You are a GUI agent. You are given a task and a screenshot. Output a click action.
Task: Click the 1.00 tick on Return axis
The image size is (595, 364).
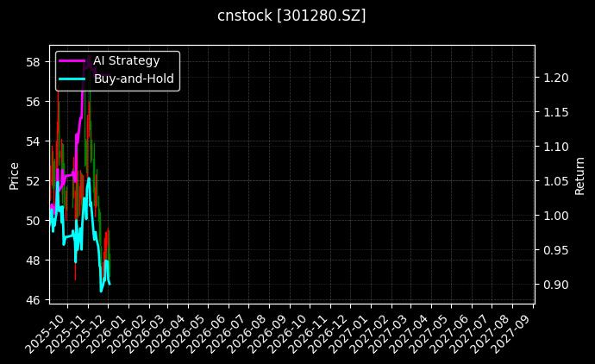coord(554,216)
